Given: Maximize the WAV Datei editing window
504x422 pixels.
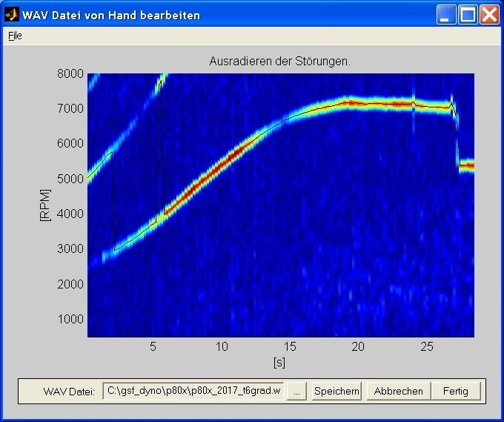Looking at the screenshot, I should point(468,14).
